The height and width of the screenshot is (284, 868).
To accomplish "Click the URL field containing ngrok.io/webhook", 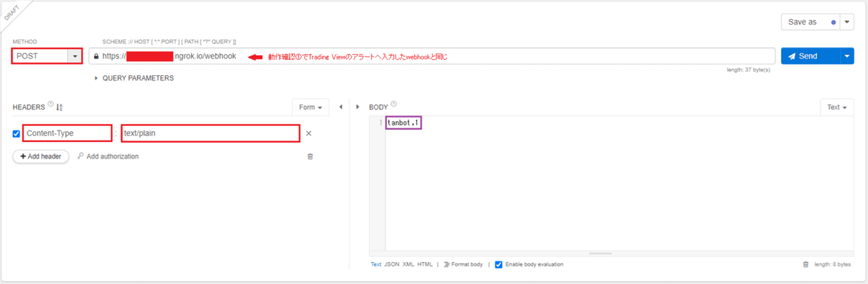I will tap(433, 56).
